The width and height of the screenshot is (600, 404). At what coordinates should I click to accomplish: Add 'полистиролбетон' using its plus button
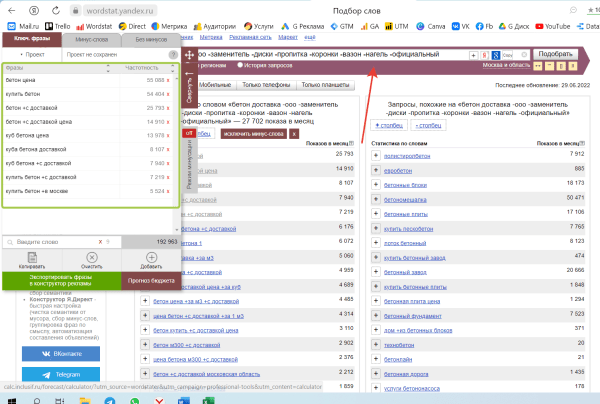tap(375, 154)
